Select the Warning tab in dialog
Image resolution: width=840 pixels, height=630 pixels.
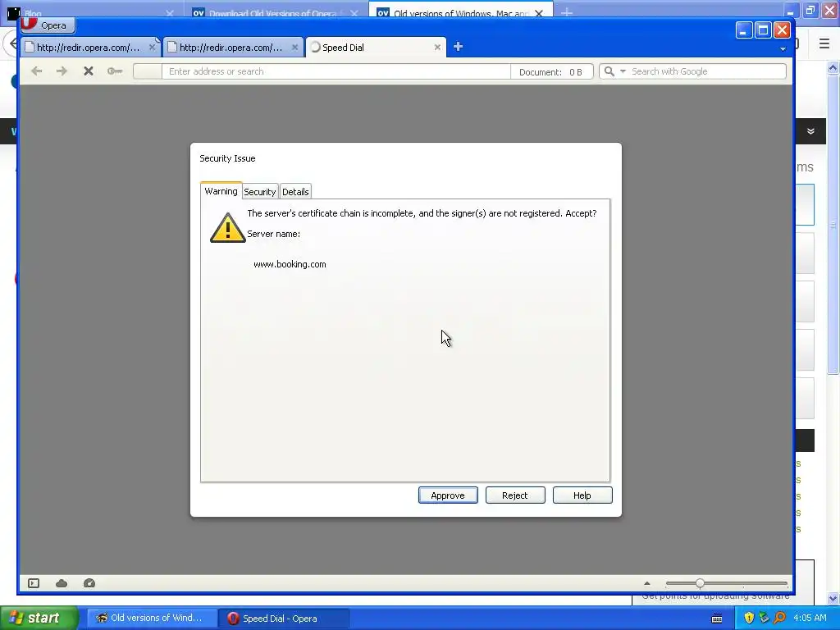click(221, 191)
